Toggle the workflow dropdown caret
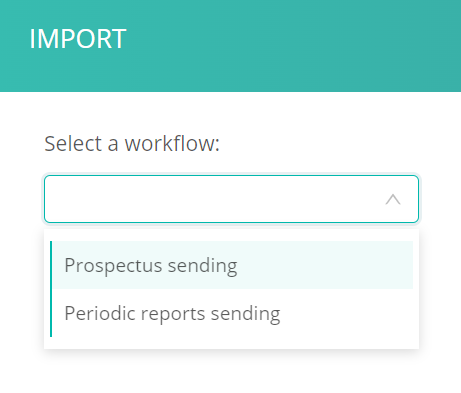The height and width of the screenshot is (393, 461). pyautogui.click(x=393, y=199)
